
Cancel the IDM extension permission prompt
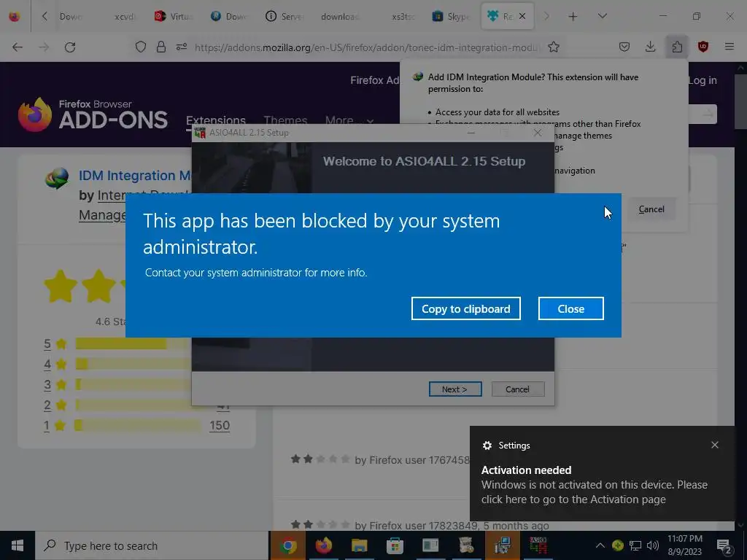(x=651, y=209)
